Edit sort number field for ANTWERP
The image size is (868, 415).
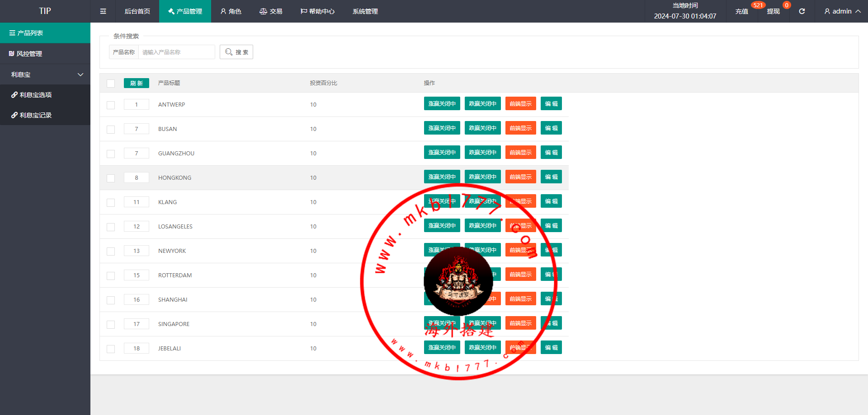click(137, 104)
